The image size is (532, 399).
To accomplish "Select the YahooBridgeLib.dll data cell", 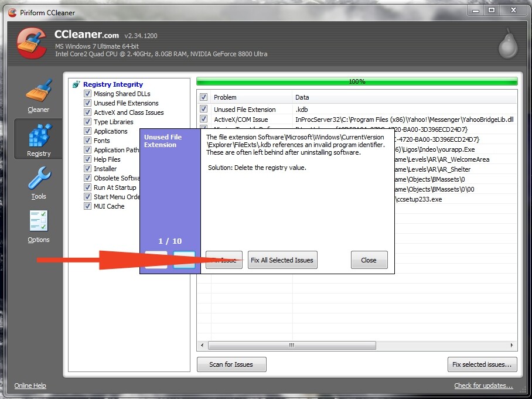I will click(404, 120).
